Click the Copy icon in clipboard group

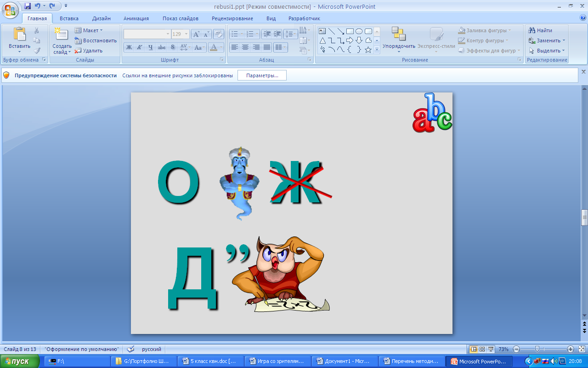pyautogui.click(x=37, y=40)
